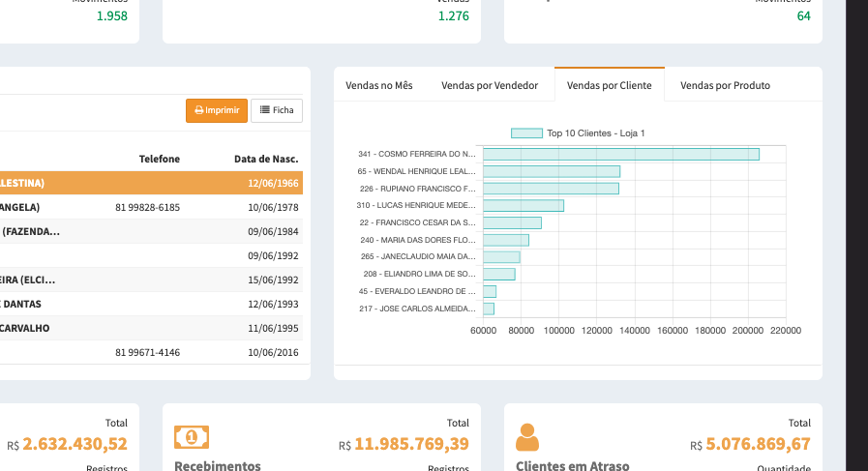Click the Cosmo Ferreira chart bar
Image resolution: width=868 pixels, height=471 pixels.
[x=620, y=154]
